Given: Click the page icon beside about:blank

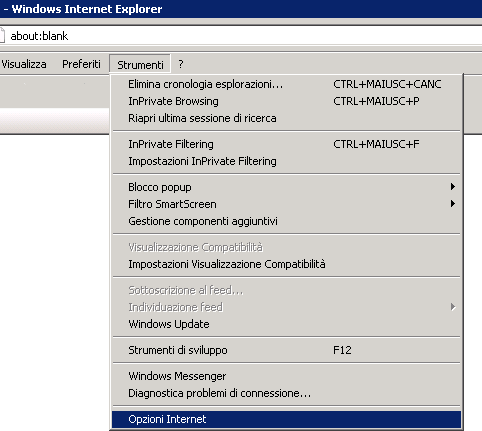Looking at the screenshot, I should pos(2,35).
